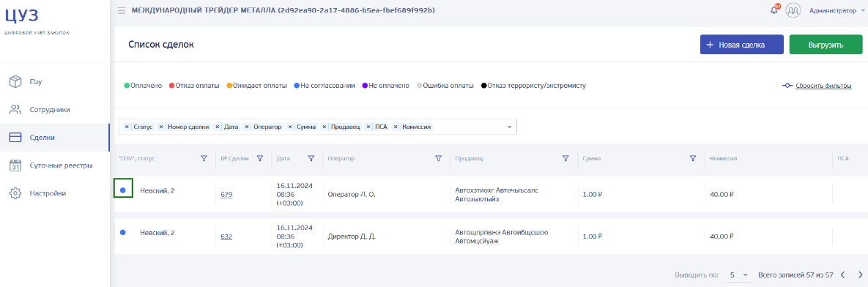The image size is (868, 287).
Task: Remove the ПСА column tag
Action: click(368, 127)
